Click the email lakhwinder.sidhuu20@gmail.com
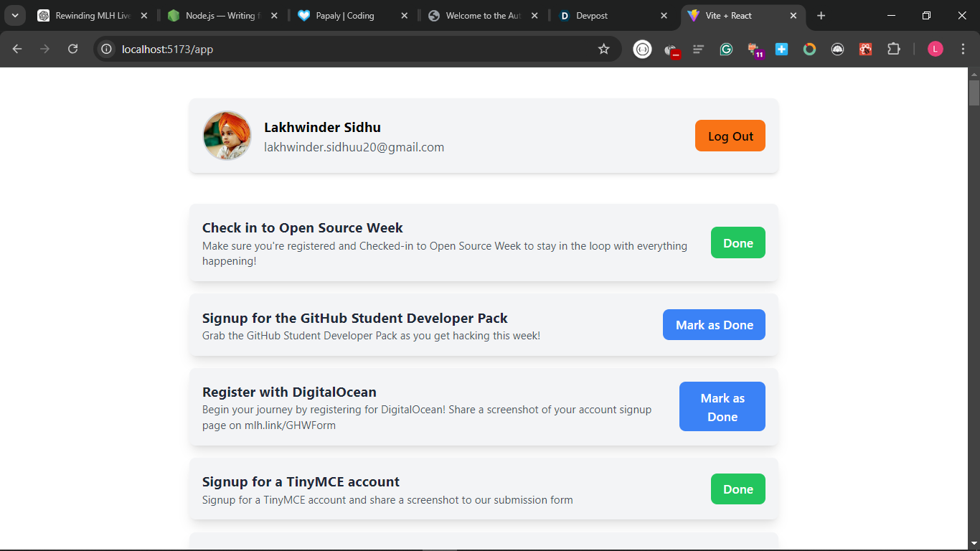The height and width of the screenshot is (551, 980). click(x=354, y=147)
